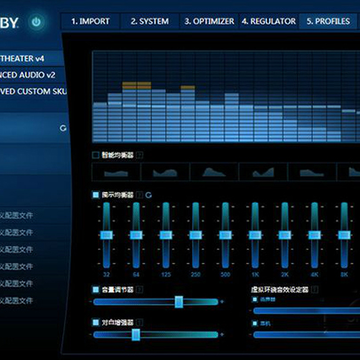This screenshot has height=360, width=360.
Task: Switch to the 2. SYSTEM tab
Action: point(149,22)
